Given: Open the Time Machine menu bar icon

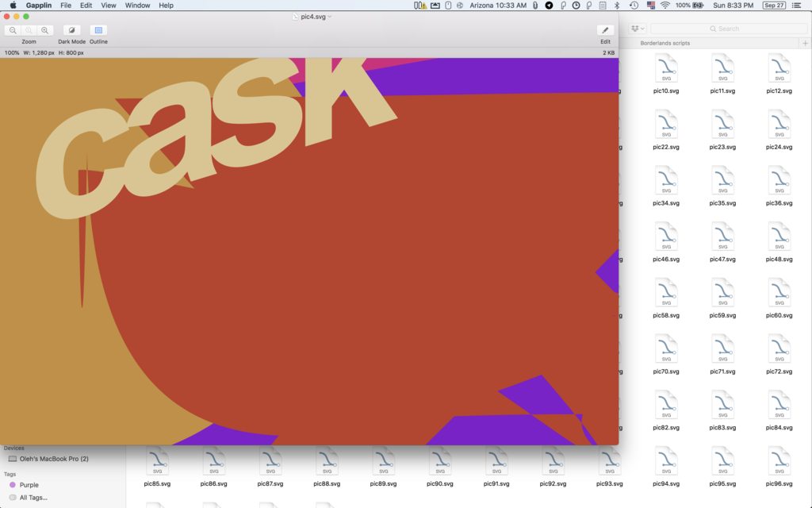Looking at the screenshot, I should (634, 6).
